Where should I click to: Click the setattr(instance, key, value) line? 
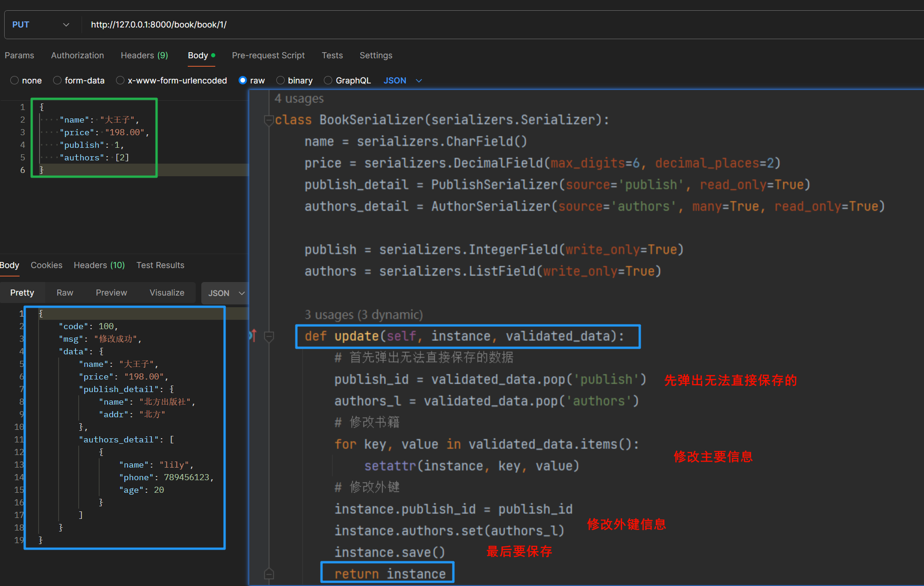pyautogui.click(x=472, y=466)
